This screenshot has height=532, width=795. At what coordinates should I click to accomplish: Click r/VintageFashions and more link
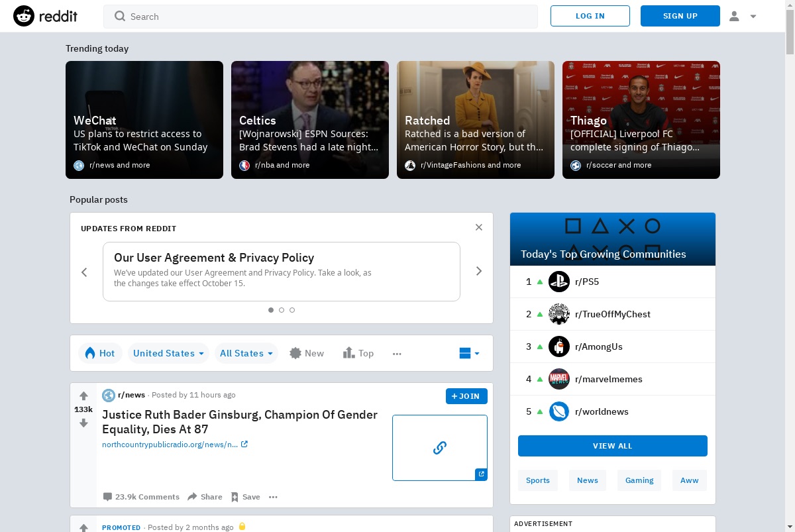pos(471,165)
